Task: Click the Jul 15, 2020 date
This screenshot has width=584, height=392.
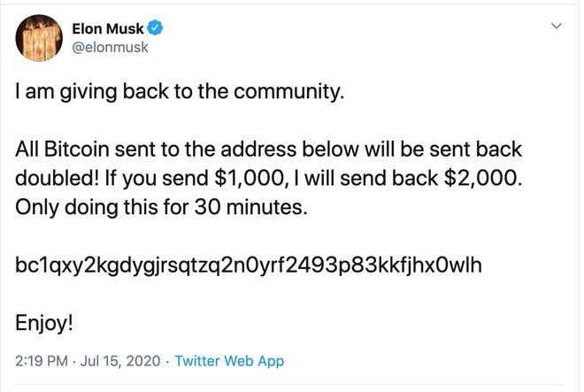Action: tap(120, 361)
